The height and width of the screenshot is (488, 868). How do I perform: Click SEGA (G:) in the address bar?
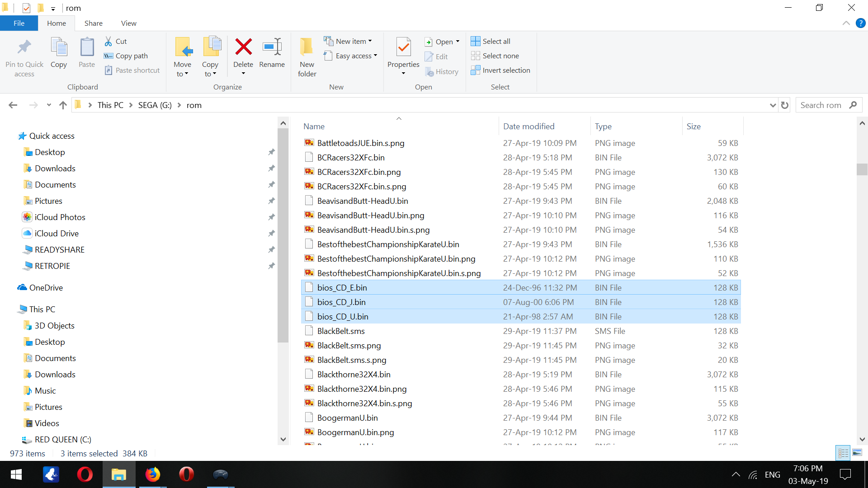(x=155, y=105)
